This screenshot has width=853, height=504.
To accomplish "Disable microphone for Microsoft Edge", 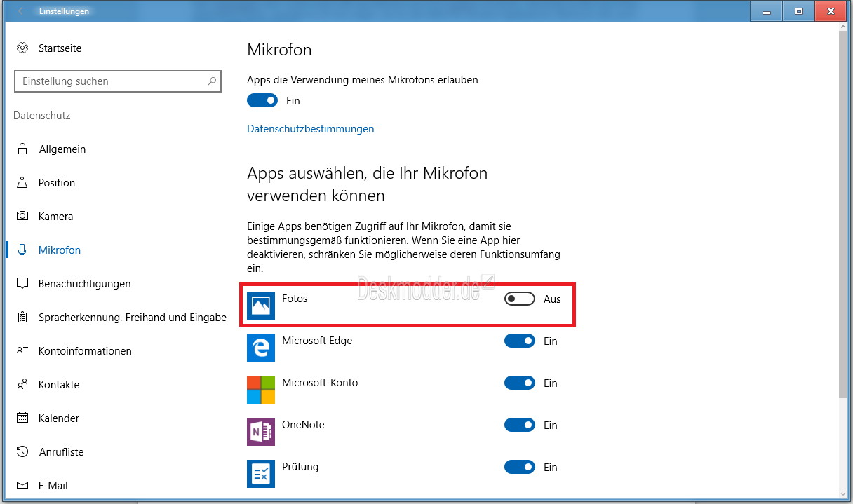I will coord(520,341).
